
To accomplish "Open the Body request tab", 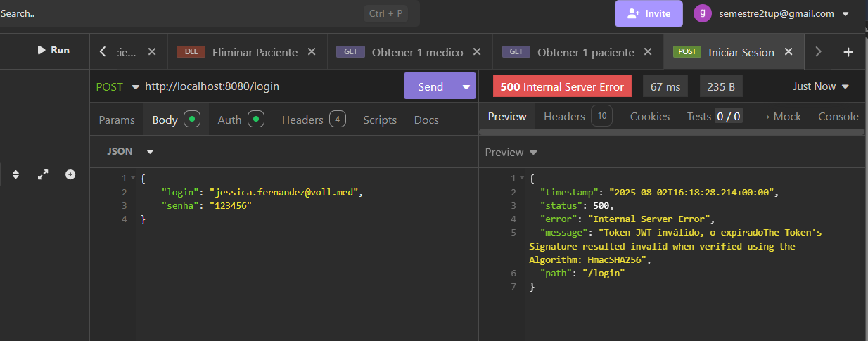I will [x=177, y=120].
